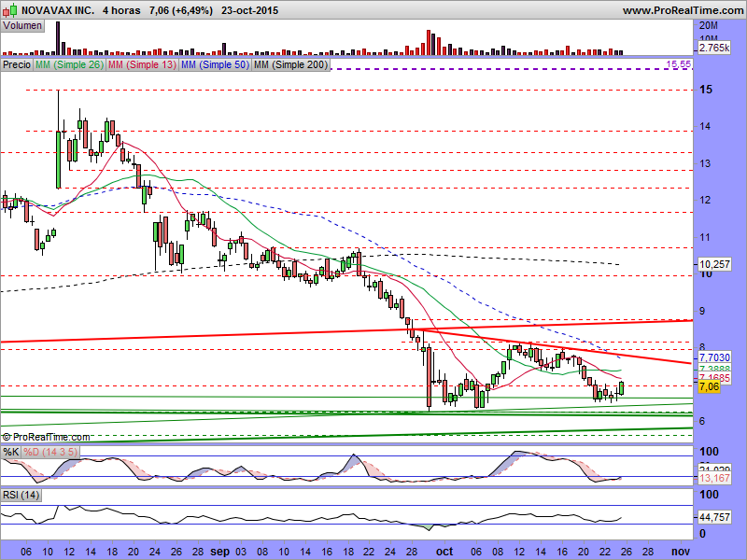Click the '4 horas' timeframe text

(x=121, y=10)
